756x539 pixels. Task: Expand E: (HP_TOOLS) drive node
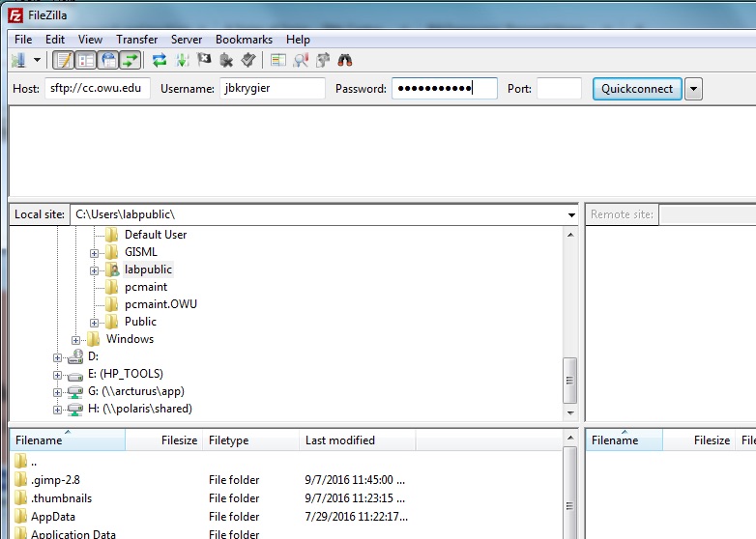(x=57, y=375)
